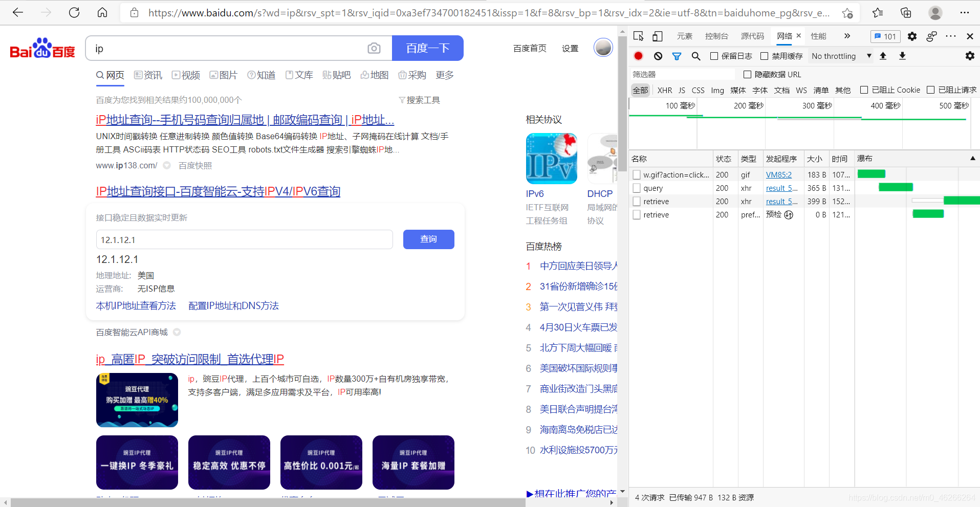Activate DevTools inspect element picker

639,36
